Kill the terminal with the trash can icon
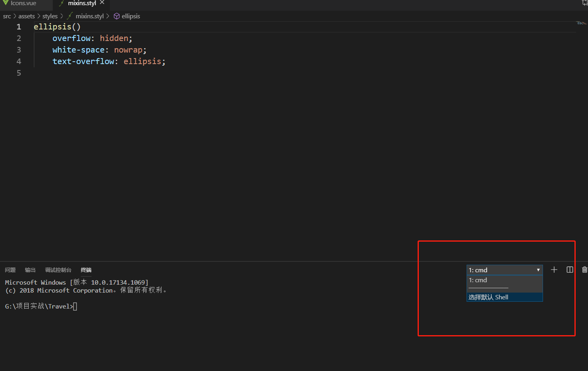Screen dimensions: 588x371 click(x=584, y=269)
